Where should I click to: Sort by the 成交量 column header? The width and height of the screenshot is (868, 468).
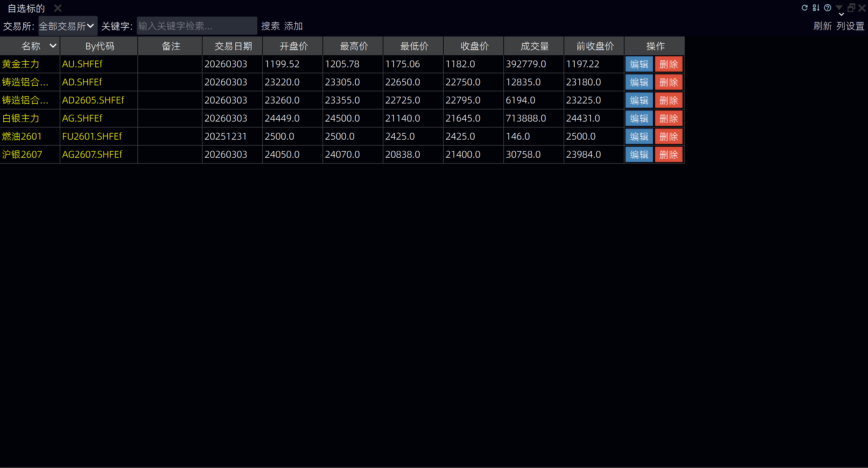534,46
